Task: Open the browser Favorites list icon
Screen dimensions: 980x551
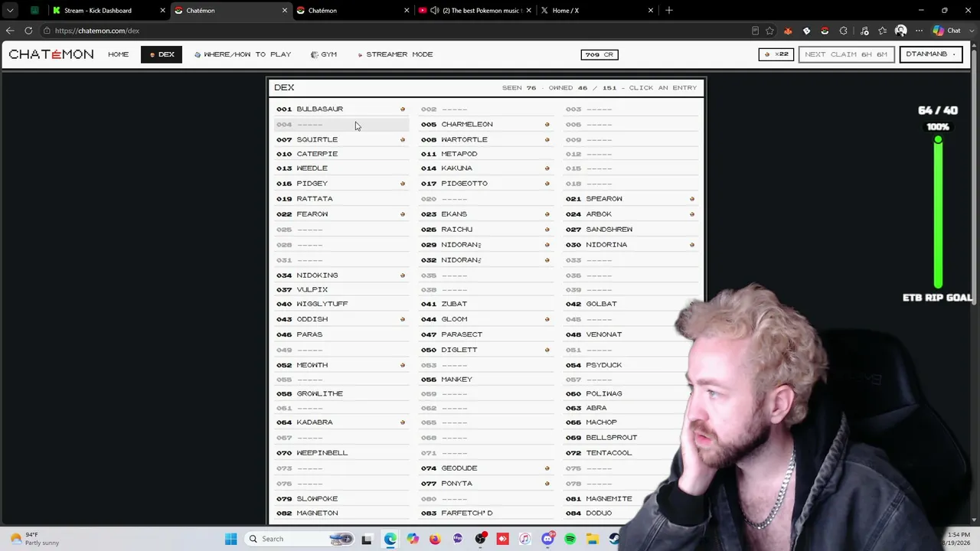Action: coord(883,31)
